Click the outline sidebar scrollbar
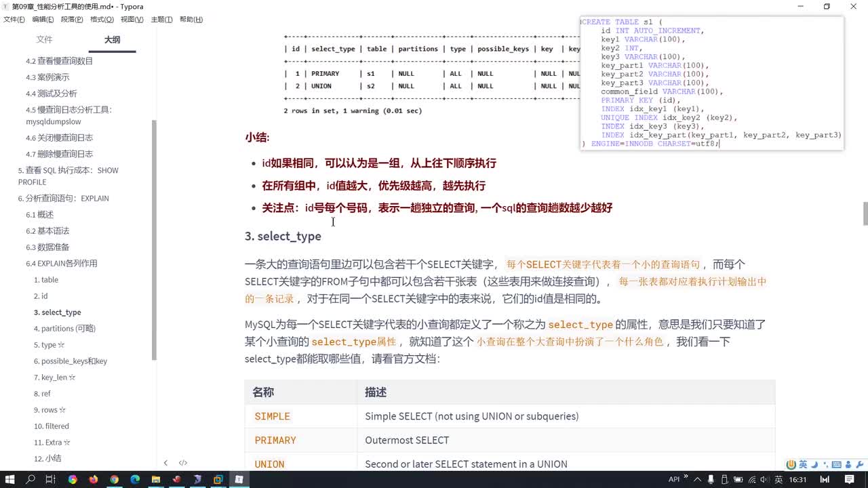 tap(154, 240)
